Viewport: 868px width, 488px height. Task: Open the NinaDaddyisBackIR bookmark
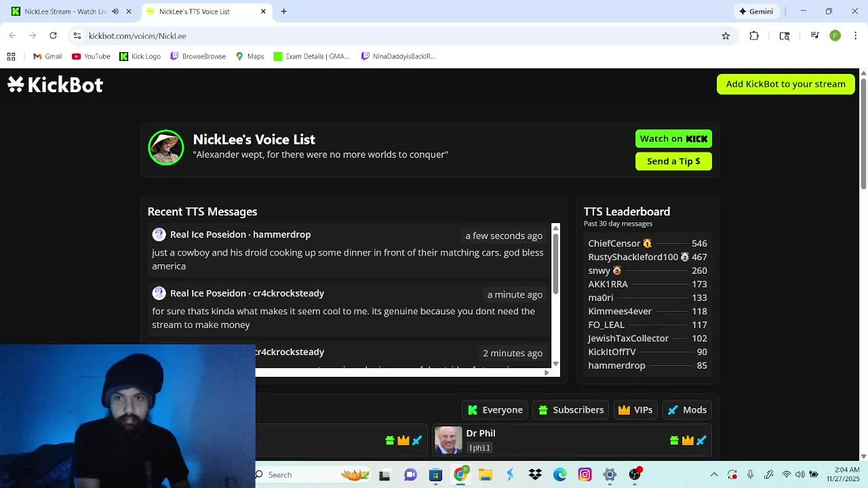point(399,56)
